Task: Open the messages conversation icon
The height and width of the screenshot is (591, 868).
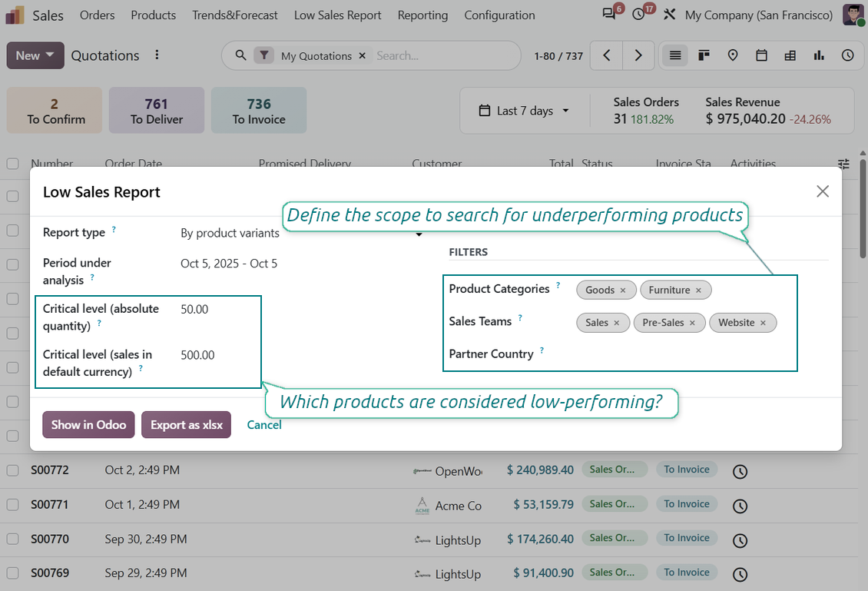Action: pyautogui.click(x=609, y=14)
